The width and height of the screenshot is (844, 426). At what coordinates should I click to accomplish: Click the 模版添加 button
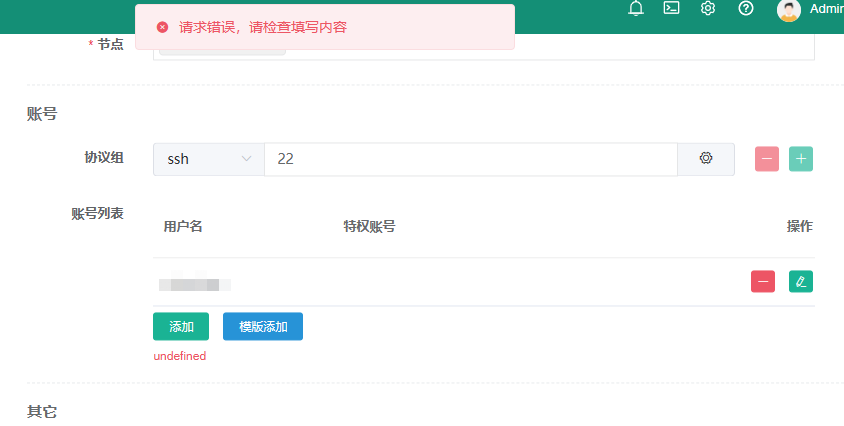(263, 326)
